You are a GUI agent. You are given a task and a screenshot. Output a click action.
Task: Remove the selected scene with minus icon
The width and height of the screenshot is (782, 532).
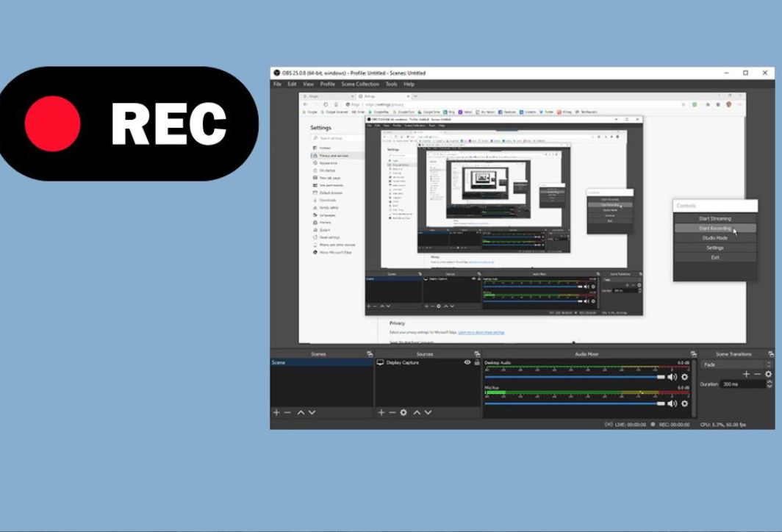point(287,413)
